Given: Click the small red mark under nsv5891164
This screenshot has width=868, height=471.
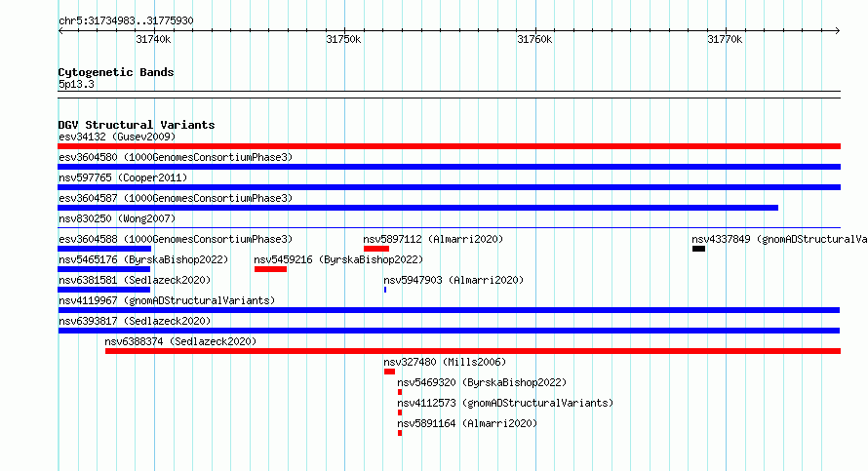Looking at the screenshot, I should [400, 433].
